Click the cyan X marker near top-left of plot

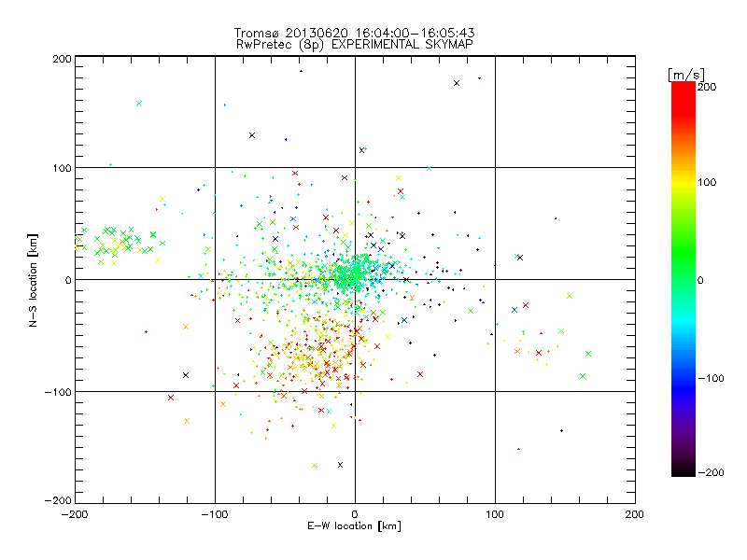pyautogui.click(x=139, y=104)
